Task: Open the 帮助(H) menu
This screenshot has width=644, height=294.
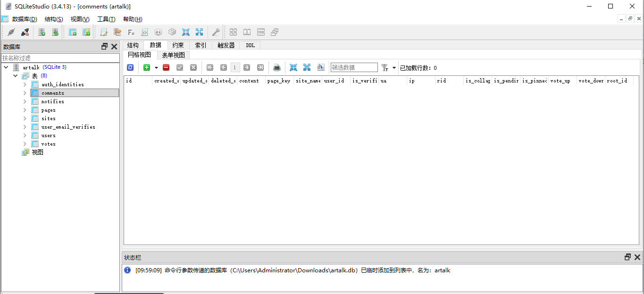Action: coord(133,19)
